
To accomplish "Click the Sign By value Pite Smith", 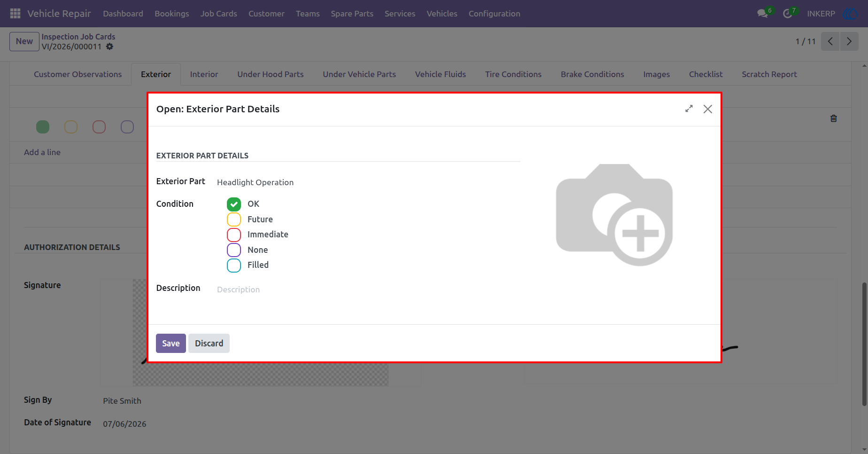I will pos(122,401).
